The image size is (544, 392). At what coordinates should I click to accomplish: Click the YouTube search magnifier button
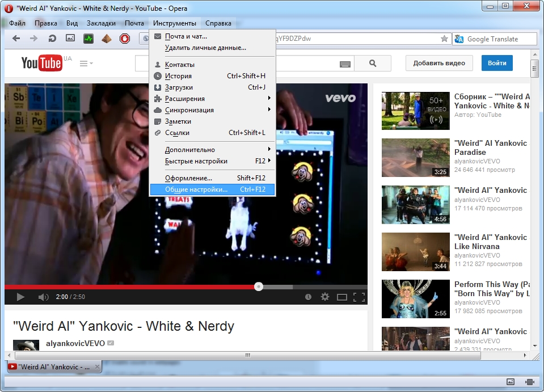(373, 64)
